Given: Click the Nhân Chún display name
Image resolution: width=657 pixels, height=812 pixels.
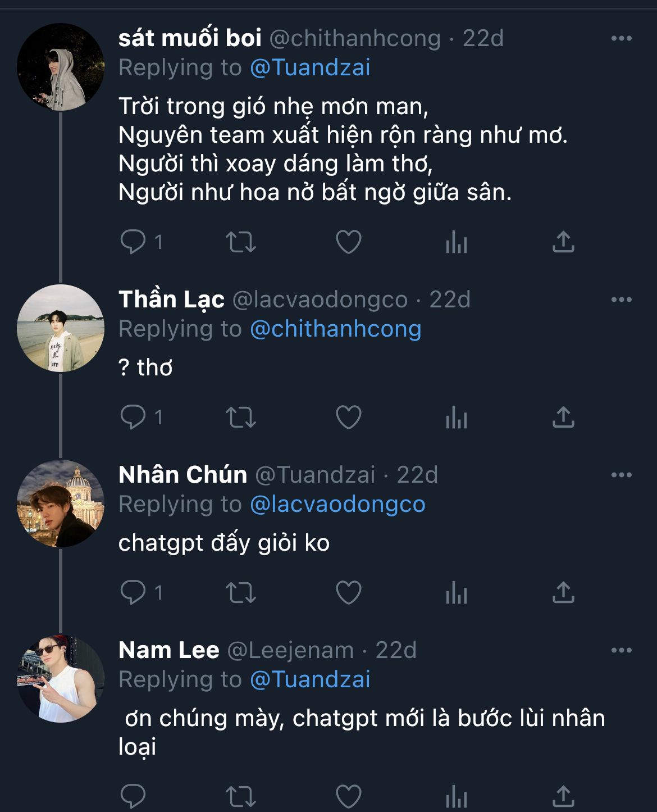Looking at the screenshot, I should point(182,475).
